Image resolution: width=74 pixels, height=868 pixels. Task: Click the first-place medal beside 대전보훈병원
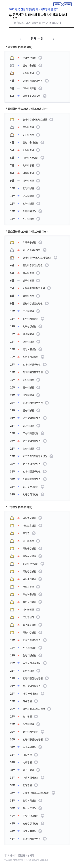point(12,526)
